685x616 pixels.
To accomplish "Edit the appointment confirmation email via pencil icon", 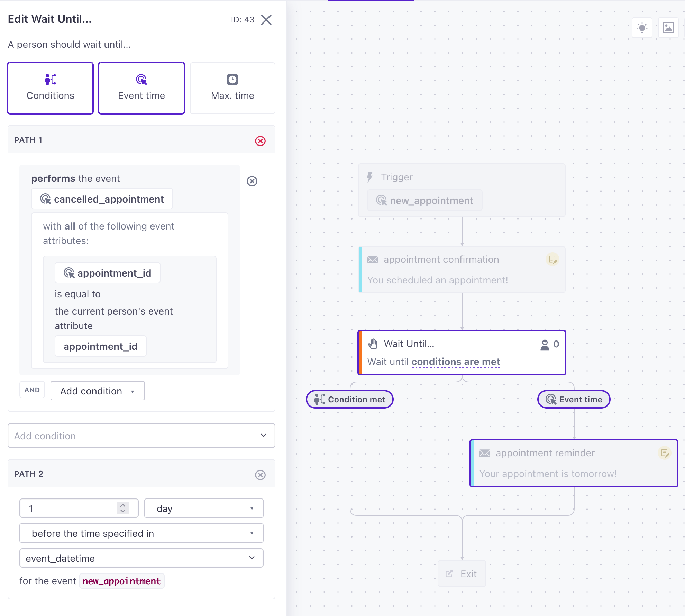I will [x=552, y=260].
